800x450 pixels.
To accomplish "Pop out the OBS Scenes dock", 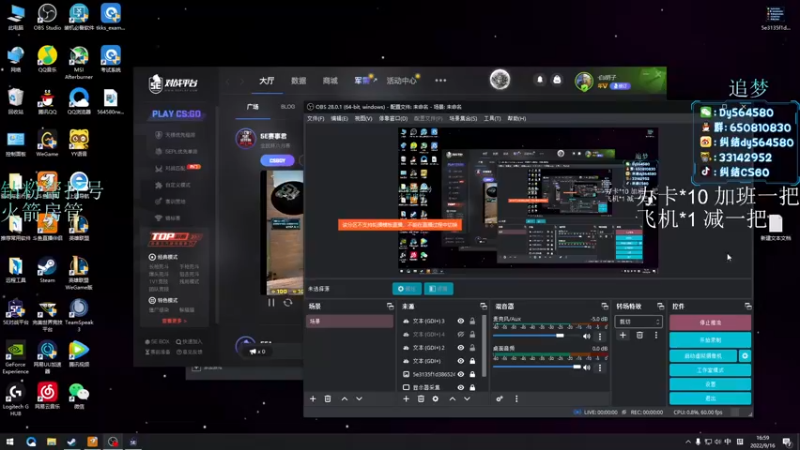I will 390,306.
